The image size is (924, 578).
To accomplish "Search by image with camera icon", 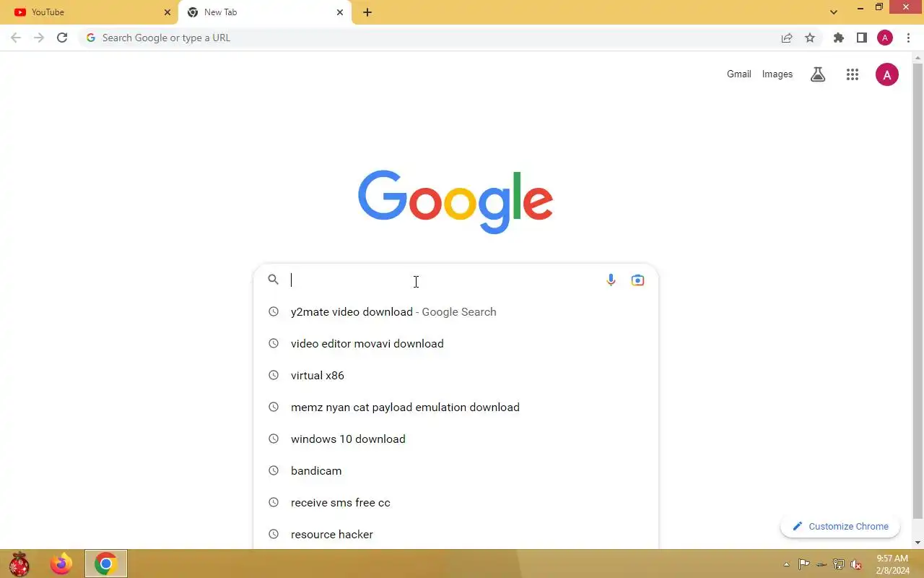I will [x=637, y=280].
